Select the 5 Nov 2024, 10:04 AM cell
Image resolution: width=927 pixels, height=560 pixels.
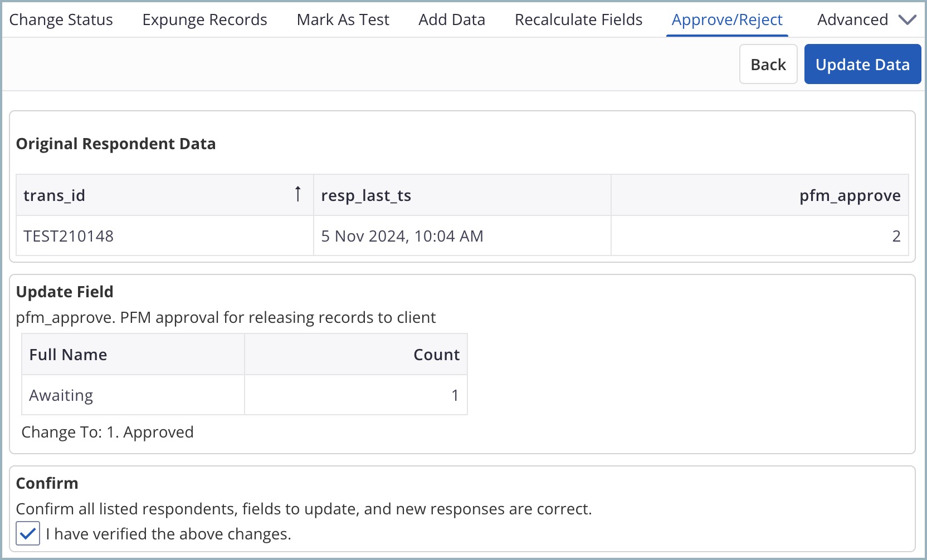tap(462, 236)
